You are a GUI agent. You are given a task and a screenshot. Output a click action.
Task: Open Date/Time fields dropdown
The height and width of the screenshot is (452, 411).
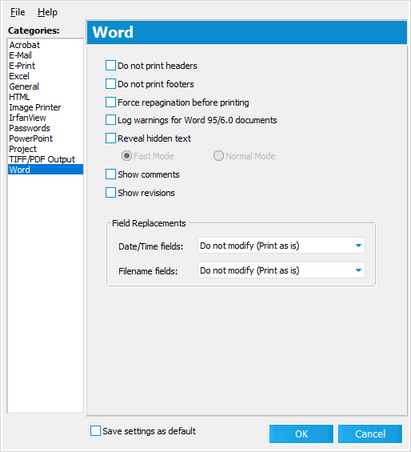tap(281, 246)
